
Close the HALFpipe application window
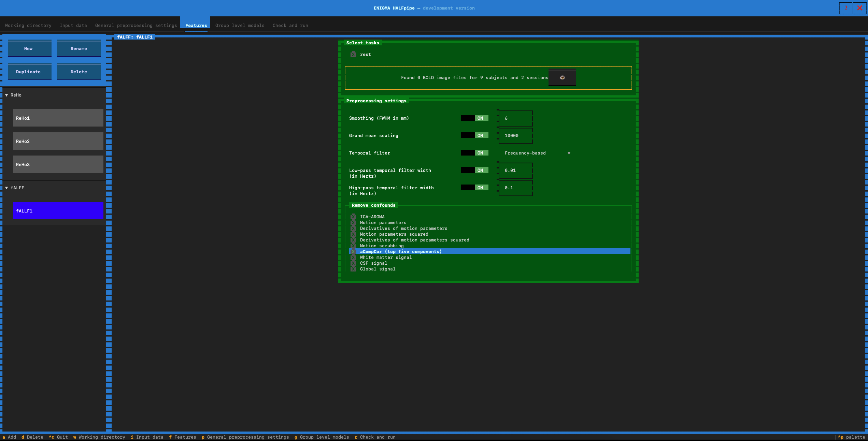point(860,8)
